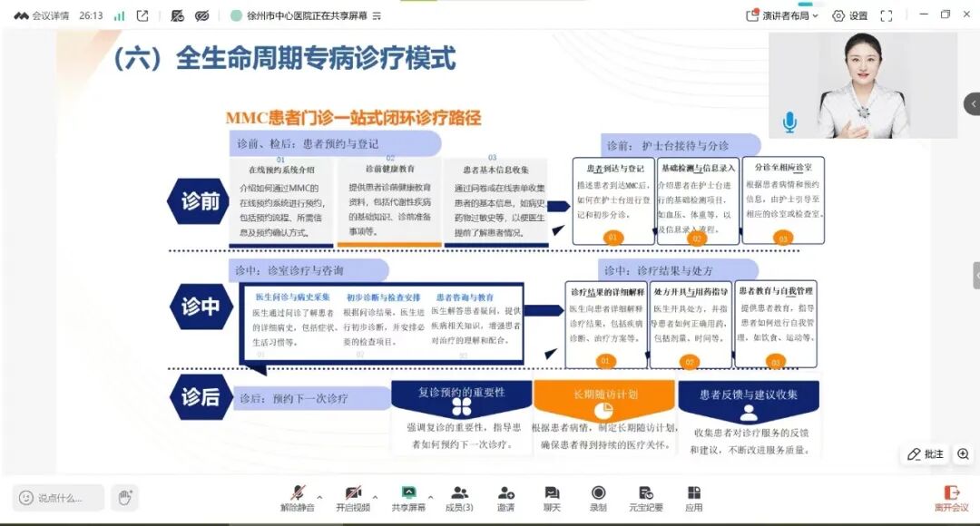This screenshot has width=980, height=526.
Task: Click the blue microphone icon on speaker video
Action: [x=790, y=122]
